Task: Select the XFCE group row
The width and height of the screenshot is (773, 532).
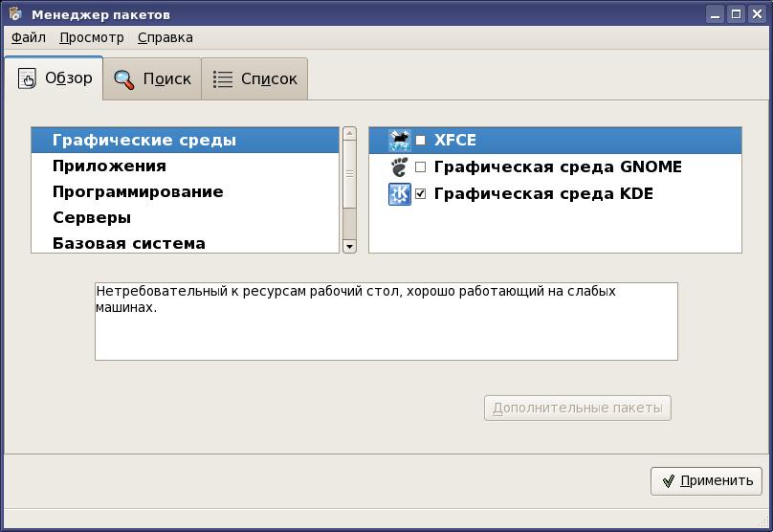Action: click(x=555, y=141)
